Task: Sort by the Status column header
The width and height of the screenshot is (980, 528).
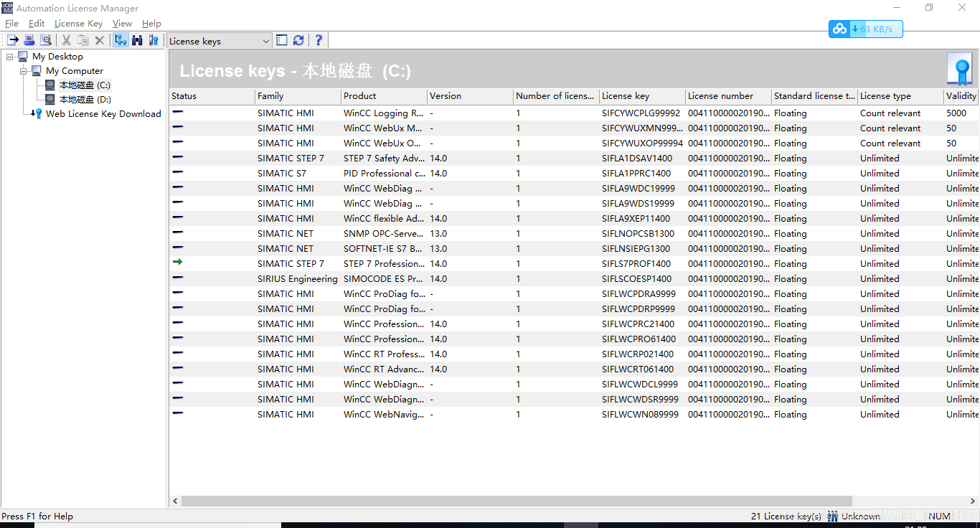Action: [x=212, y=96]
